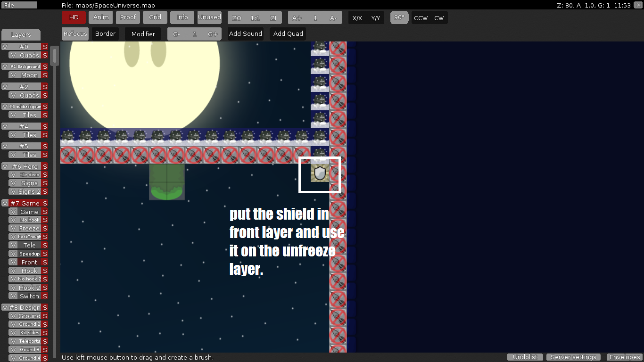This screenshot has height=362, width=644.
Task: Rotate brush counter-clockwise with CCW
Action: (x=421, y=18)
